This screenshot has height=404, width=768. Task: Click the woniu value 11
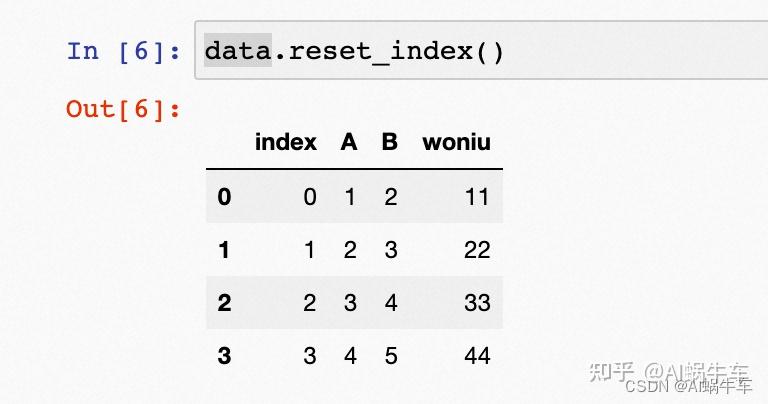pos(477,197)
